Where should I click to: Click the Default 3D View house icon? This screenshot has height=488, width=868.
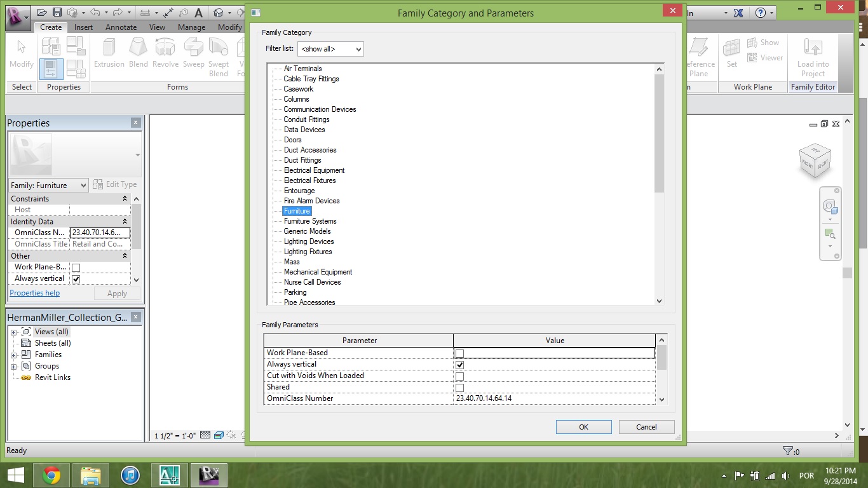pyautogui.click(x=219, y=13)
